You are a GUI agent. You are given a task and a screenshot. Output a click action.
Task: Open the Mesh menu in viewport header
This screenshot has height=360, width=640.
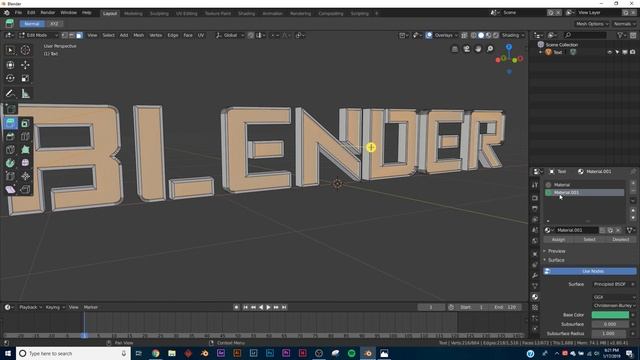pyautogui.click(x=138, y=36)
